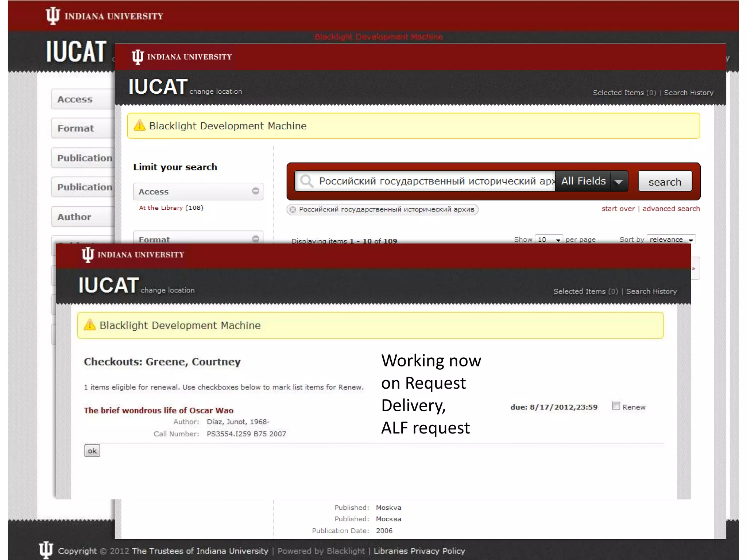Click the IUCAT logo in the back window
The height and width of the screenshot is (560, 747).
[76, 51]
